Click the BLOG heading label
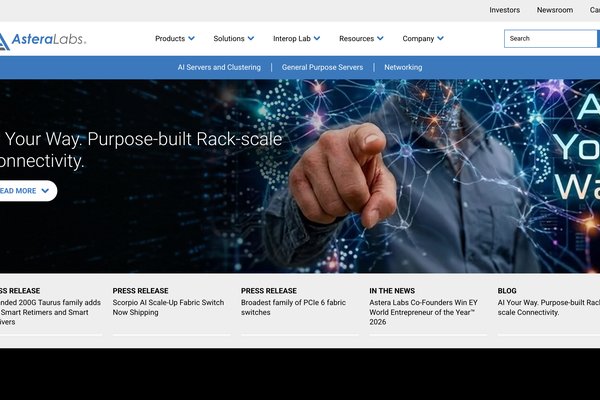 pos(507,291)
